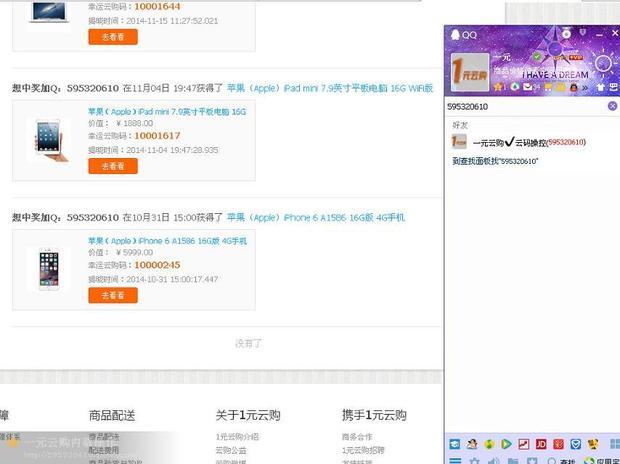620x464 pixels.
Task: Click the VIP badge in QQ header
Action: [x=576, y=57]
